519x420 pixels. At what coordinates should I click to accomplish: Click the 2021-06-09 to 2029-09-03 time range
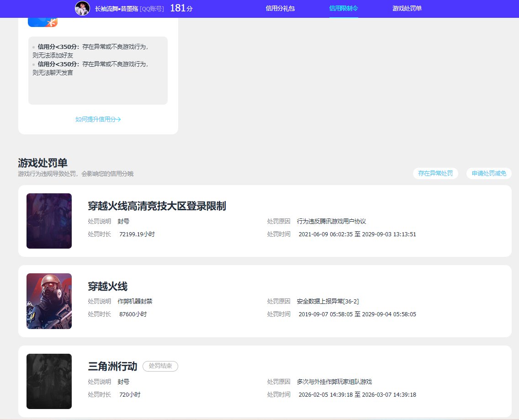(357, 234)
